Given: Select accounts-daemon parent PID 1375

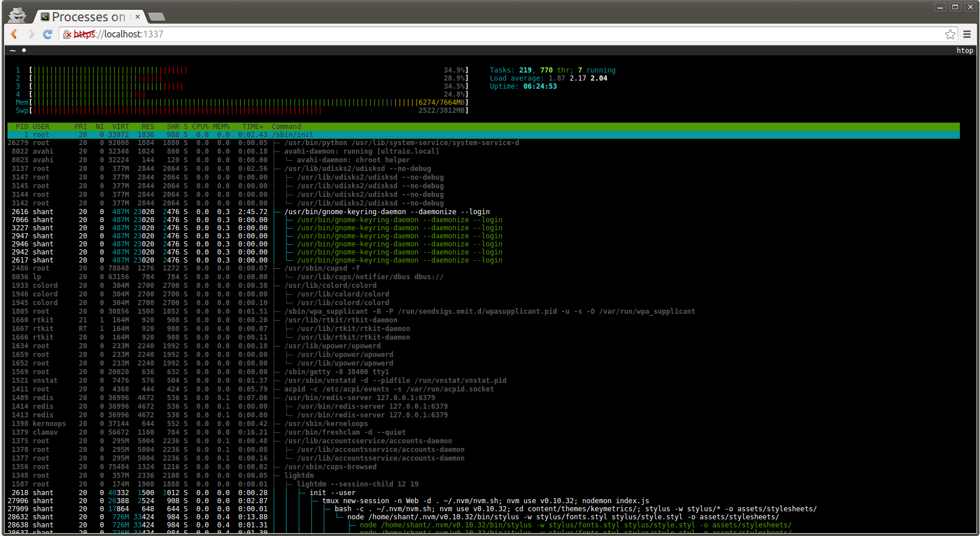Looking at the screenshot, I should point(483,441).
